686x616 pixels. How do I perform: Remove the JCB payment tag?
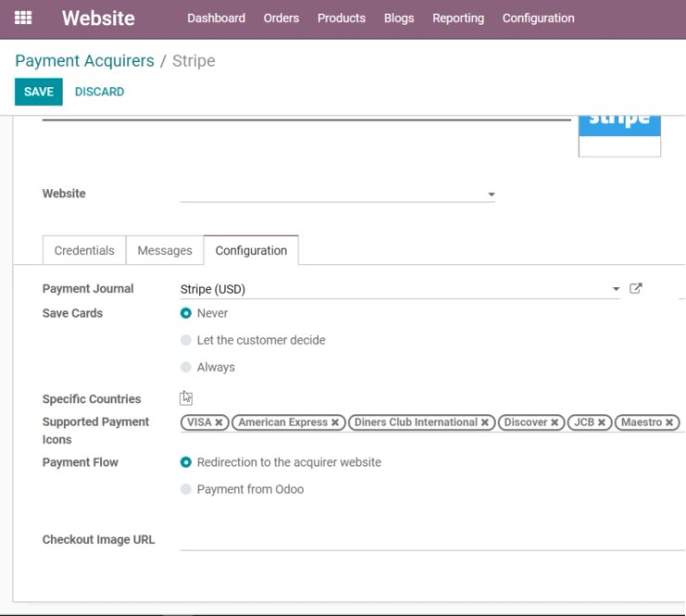click(x=602, y=422)
